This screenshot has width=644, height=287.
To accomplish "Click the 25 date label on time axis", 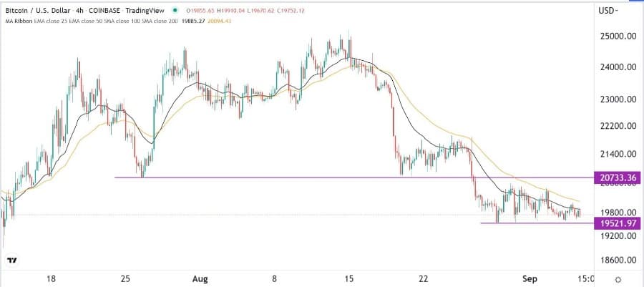I will [x=125, y=280].
